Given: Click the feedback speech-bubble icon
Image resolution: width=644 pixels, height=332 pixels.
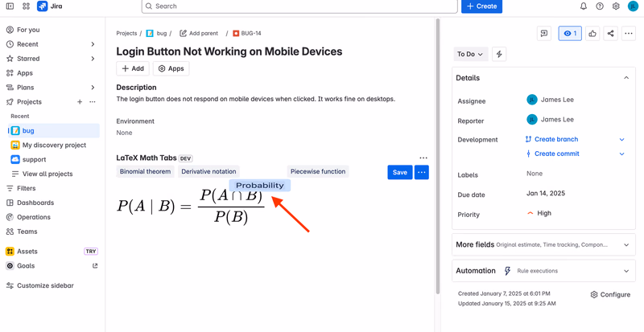Looking at the screenshot, I should [x=544, y=34].
